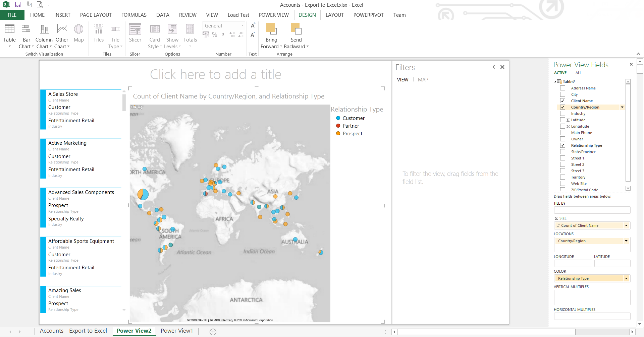Check the Industry field checkbox

pos(563,114)
